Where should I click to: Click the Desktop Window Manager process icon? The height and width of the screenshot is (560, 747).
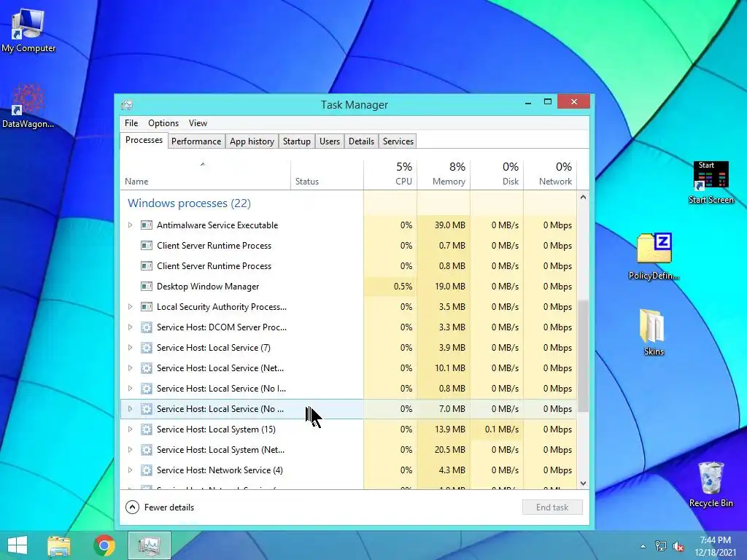tap(146, 287)
